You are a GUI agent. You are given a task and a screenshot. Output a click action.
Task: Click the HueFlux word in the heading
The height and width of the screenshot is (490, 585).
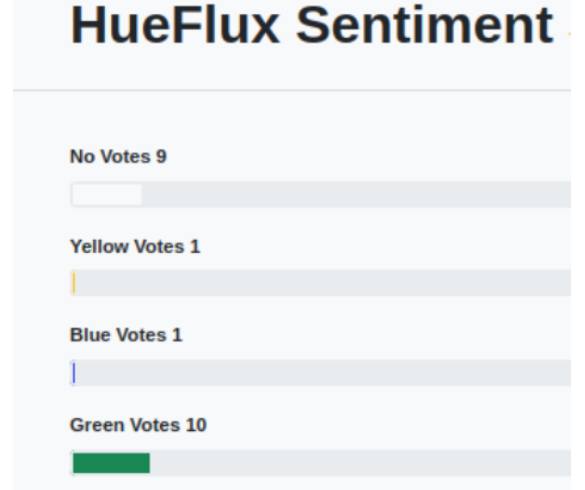(175, 25)
